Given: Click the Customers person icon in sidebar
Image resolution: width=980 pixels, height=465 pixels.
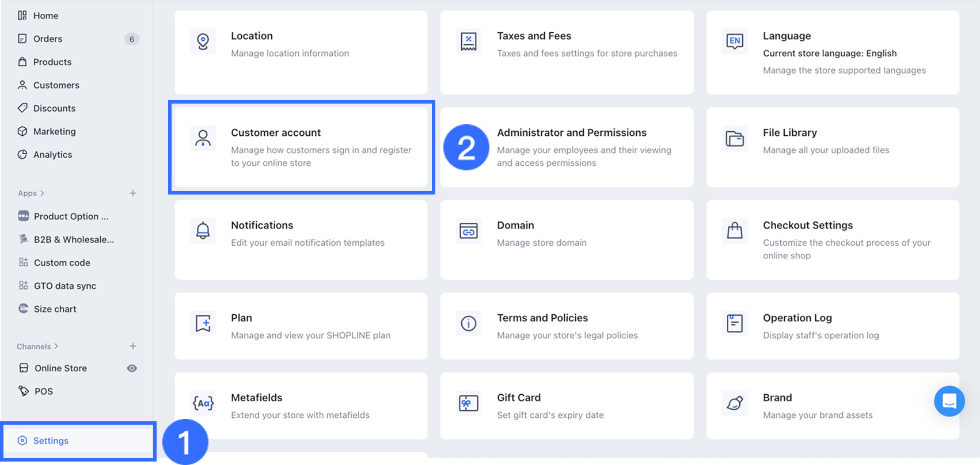Looking at the screenshot, I should 22,85.
